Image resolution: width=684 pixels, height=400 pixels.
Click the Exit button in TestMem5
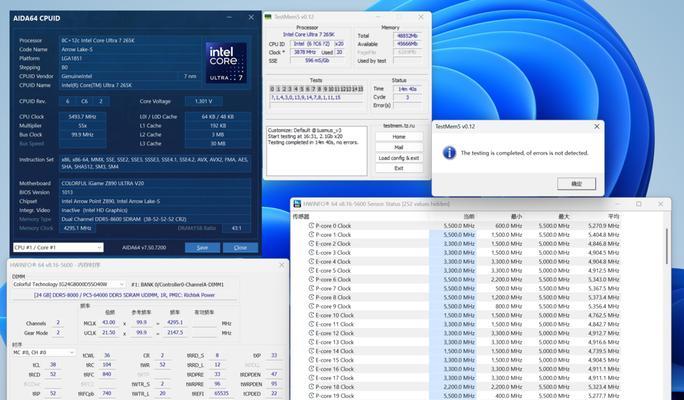coord(399,168)
